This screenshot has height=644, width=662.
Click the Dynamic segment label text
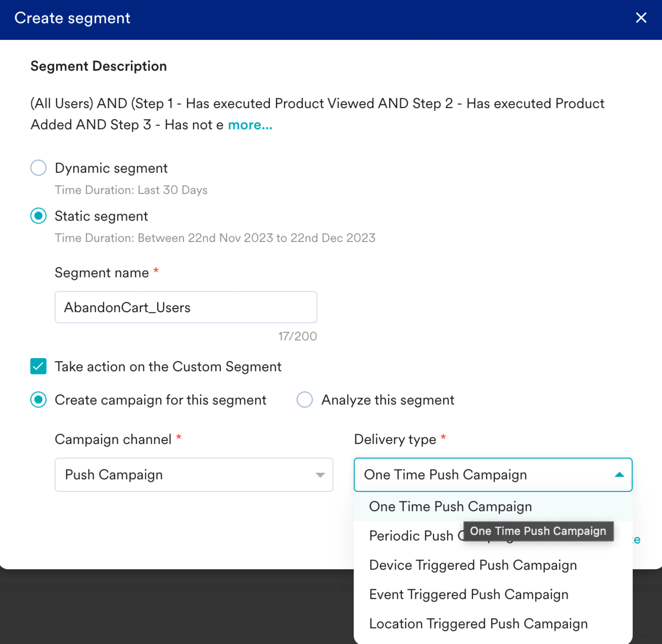coord(111,168)
